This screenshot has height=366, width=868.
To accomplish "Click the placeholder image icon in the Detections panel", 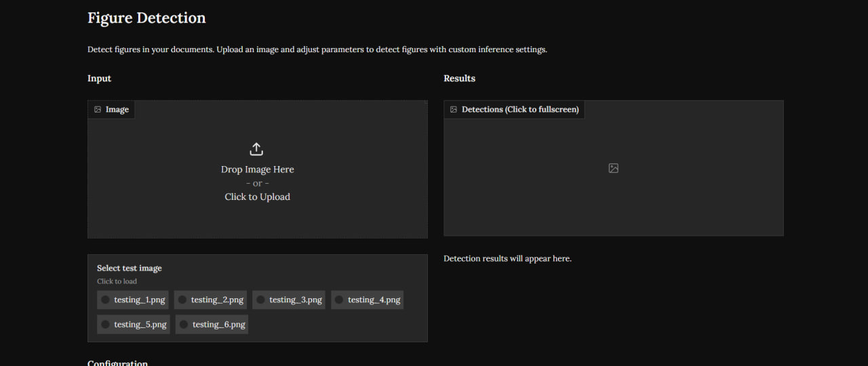I will 613,168.
